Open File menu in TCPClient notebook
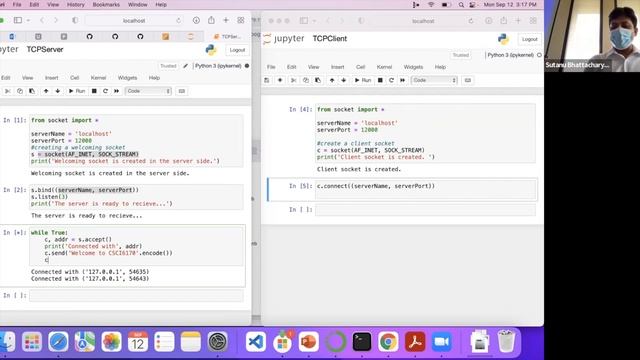Viewport: 640px width, 360px height. pos(271,67)
